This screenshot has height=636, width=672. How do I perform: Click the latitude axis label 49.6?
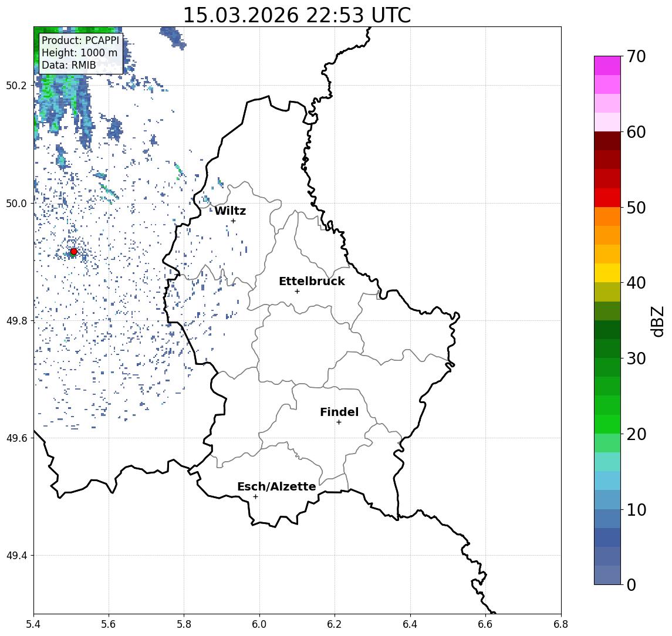(16, 438)
